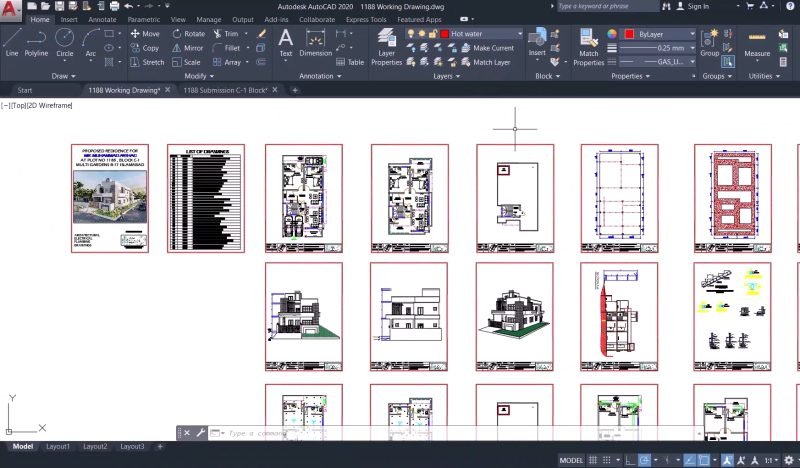Activate the Scale command

click(x=186, y=62)
